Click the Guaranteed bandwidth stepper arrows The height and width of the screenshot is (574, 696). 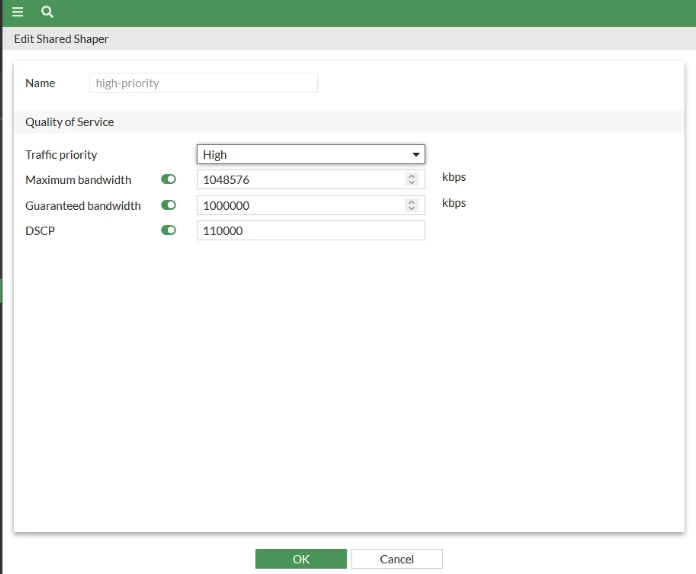click(411, 205)
